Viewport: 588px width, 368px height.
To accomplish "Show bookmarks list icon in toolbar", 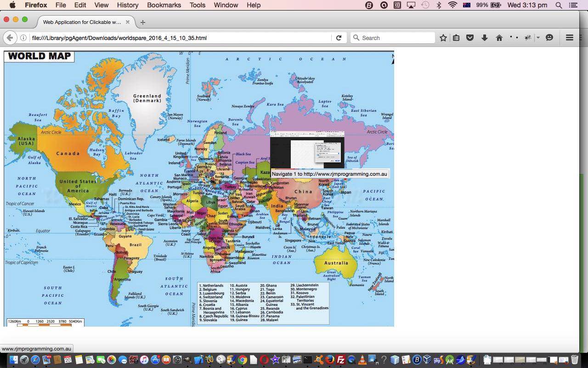I will 456,38.
